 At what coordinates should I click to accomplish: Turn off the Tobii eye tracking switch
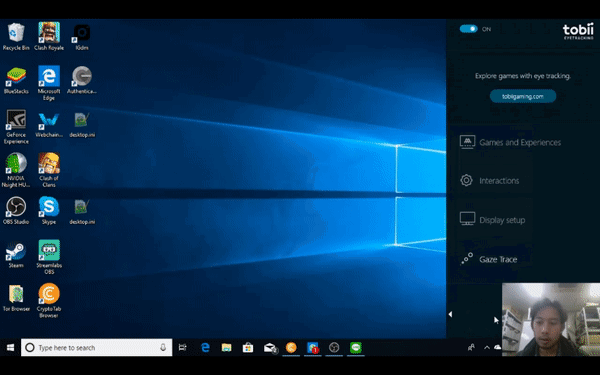pos(468,29)
